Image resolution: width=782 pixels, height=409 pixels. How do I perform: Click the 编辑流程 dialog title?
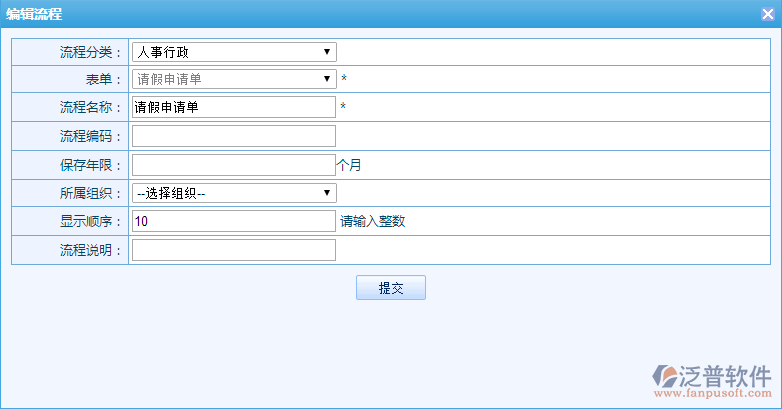click(x=34, y=14)
